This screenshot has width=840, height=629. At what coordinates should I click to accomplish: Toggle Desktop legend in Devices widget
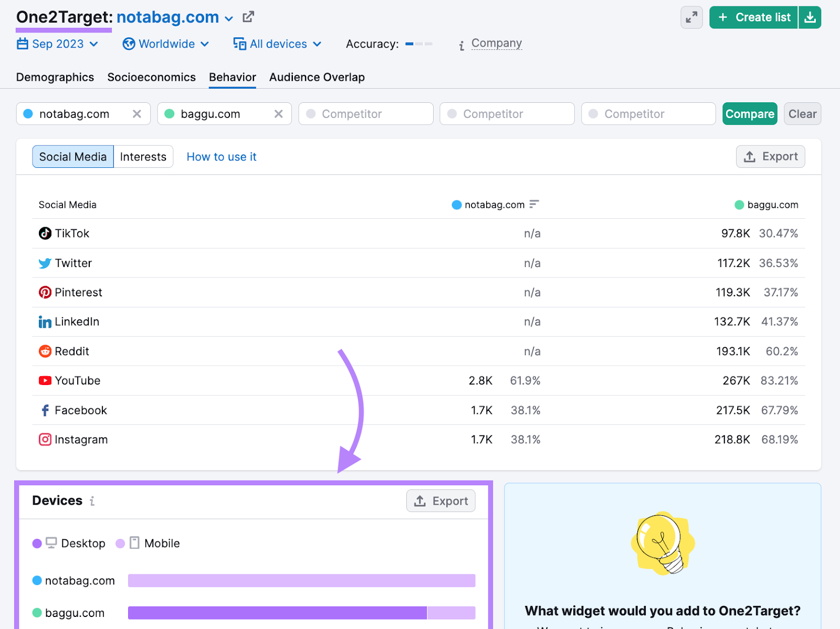(x=69, y=543)
